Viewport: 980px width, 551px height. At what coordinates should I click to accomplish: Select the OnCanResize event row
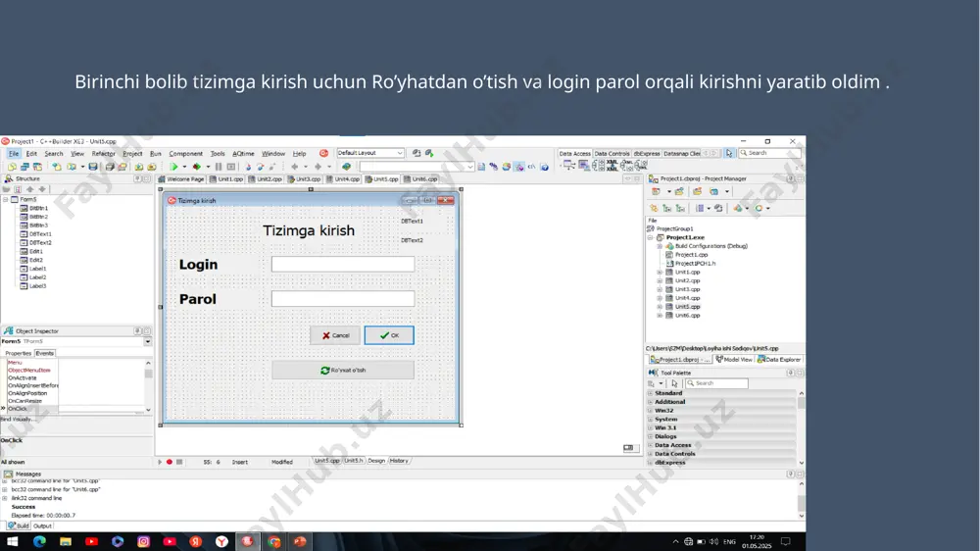[25, 401]
